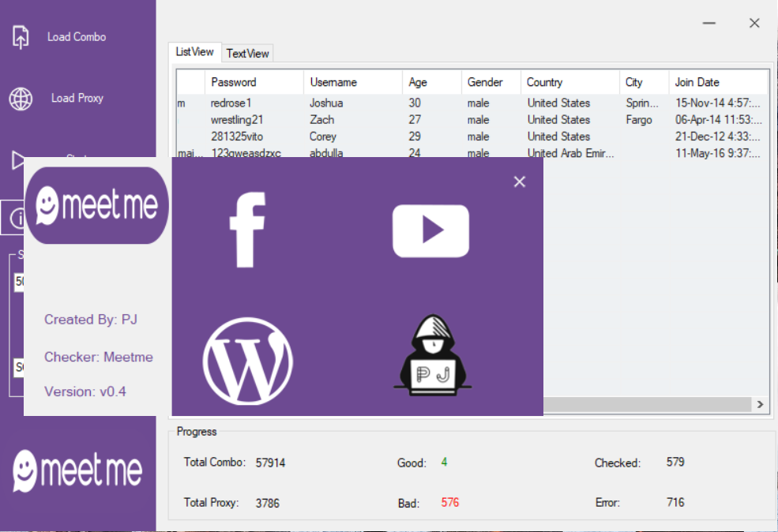Click the 11-May-16 join date cell

(717, 153)
